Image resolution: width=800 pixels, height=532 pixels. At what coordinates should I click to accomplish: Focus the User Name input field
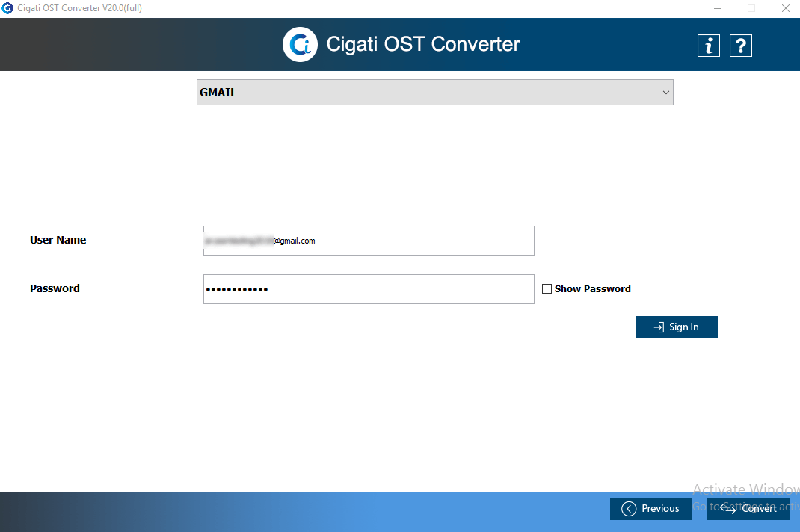point(369,241)
